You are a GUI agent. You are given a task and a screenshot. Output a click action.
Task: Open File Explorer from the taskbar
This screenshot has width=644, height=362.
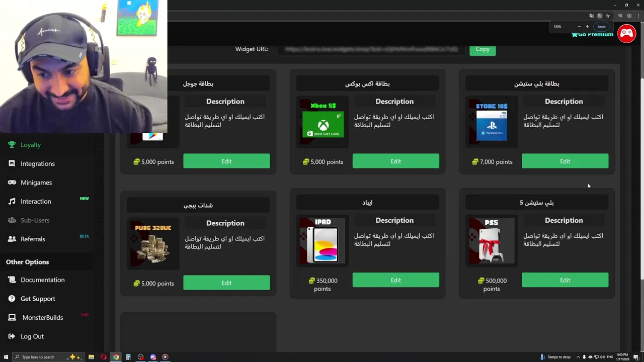pyautogui.click(x=91, y=357)
